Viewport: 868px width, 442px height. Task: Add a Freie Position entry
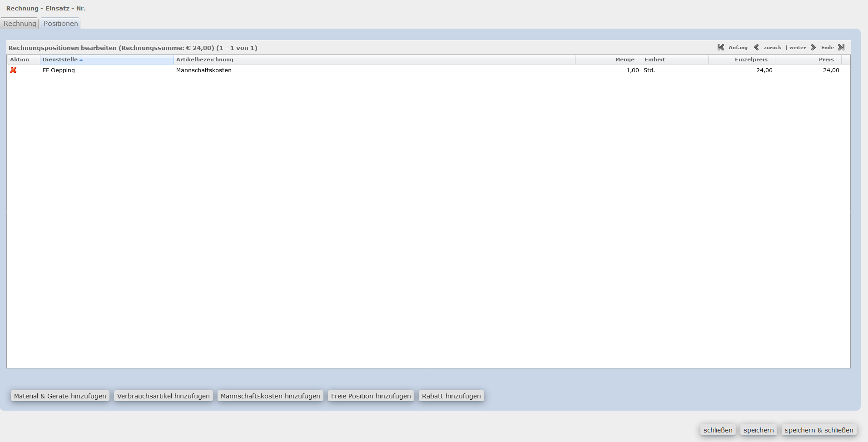371,396
